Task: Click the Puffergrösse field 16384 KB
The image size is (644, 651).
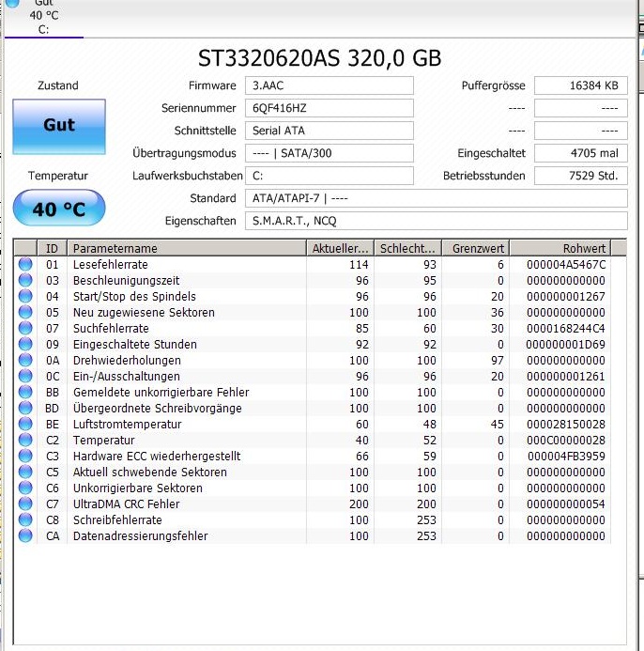Action: tap(581, 85)
